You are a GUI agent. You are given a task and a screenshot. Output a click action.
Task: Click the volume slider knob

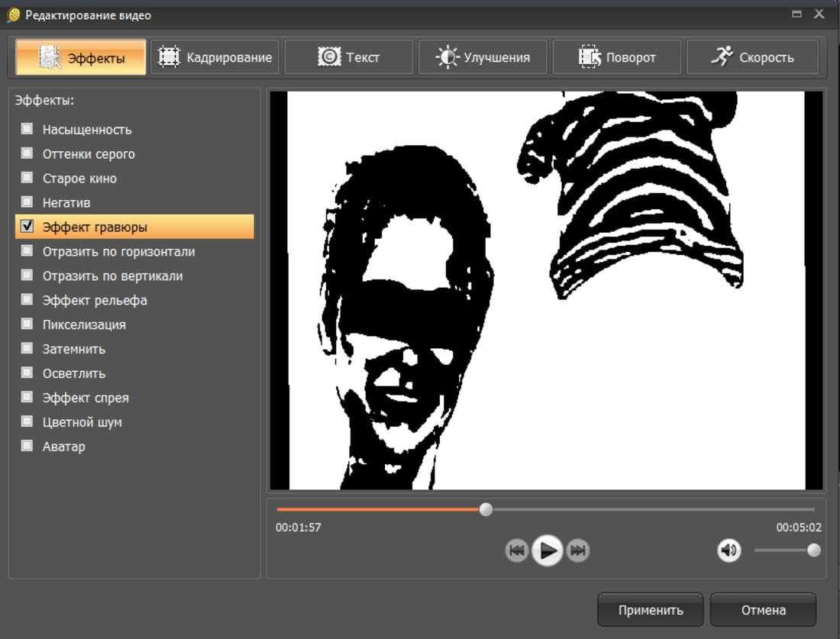pos(814,550)
